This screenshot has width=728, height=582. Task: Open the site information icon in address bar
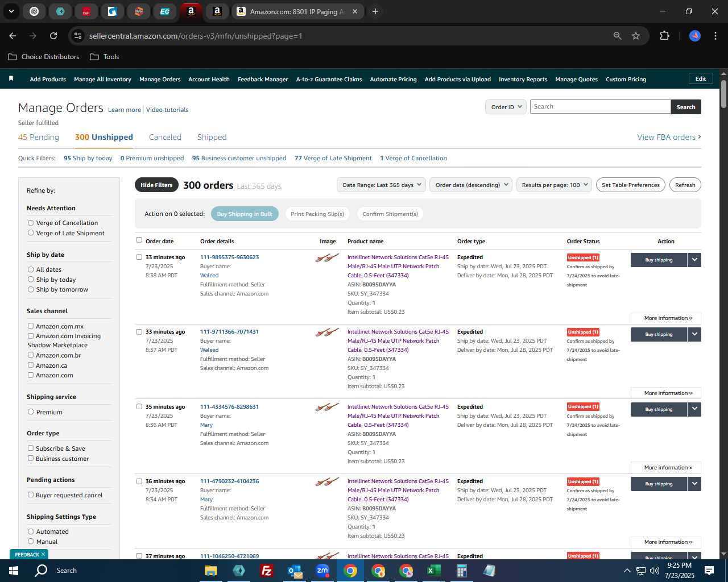click(x=78, y=36)
